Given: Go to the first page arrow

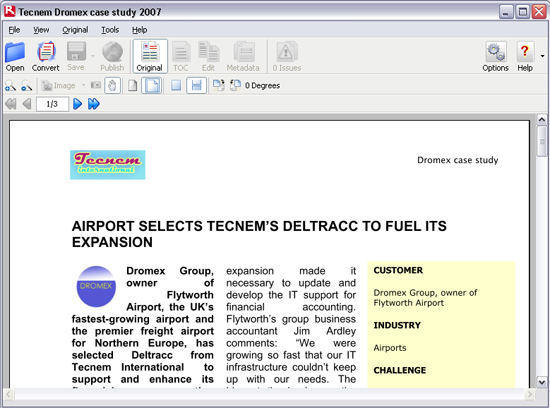Looking at the screenshot, I should click(11, 104).
